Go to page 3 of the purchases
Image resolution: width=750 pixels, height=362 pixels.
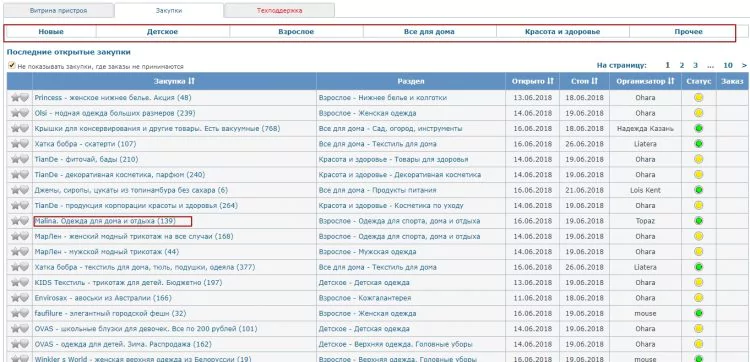(695, 66)
